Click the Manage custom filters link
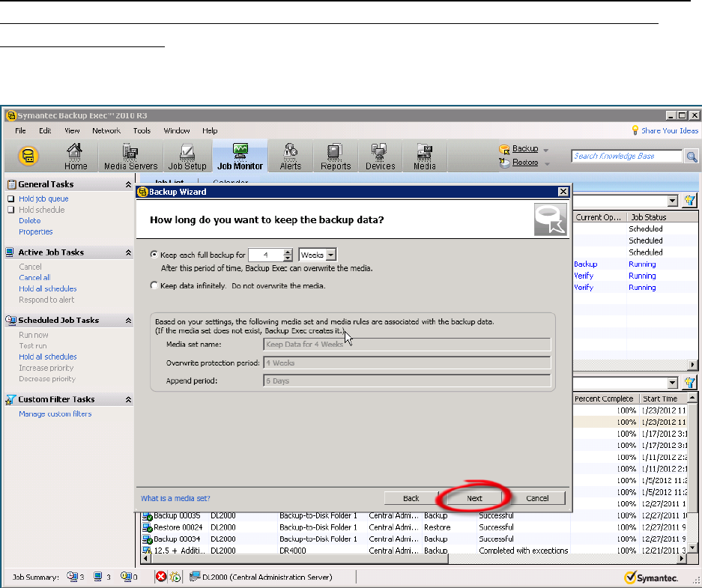Image resolution: width=702 pixels, height=588 pixels. pyautogui.click(x=55, y=414)
